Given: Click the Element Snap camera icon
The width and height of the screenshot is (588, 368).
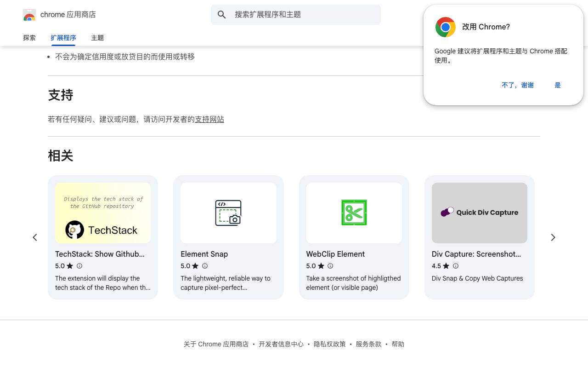Looking at the screenshot, I should point(228,213).
